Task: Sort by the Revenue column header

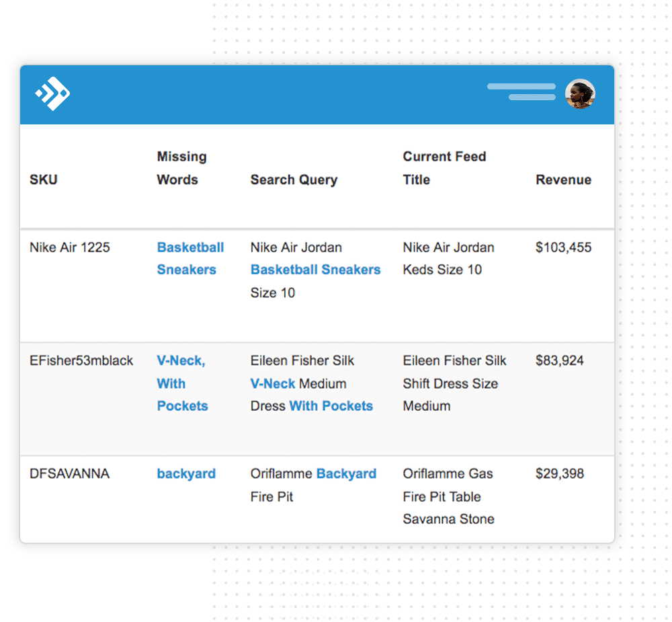Action: (x=564, y=180)
